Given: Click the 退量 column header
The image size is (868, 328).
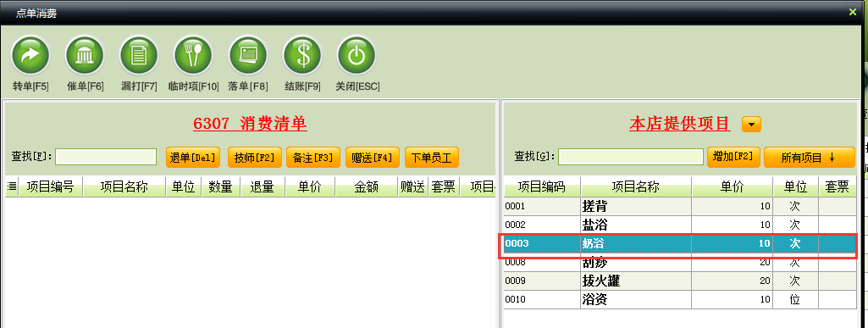Looking at the screenshot, I should click(263, 187).
